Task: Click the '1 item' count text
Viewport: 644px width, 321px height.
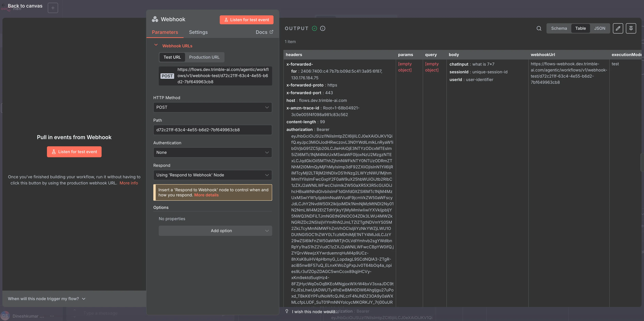Action: [x=290, y=42]
